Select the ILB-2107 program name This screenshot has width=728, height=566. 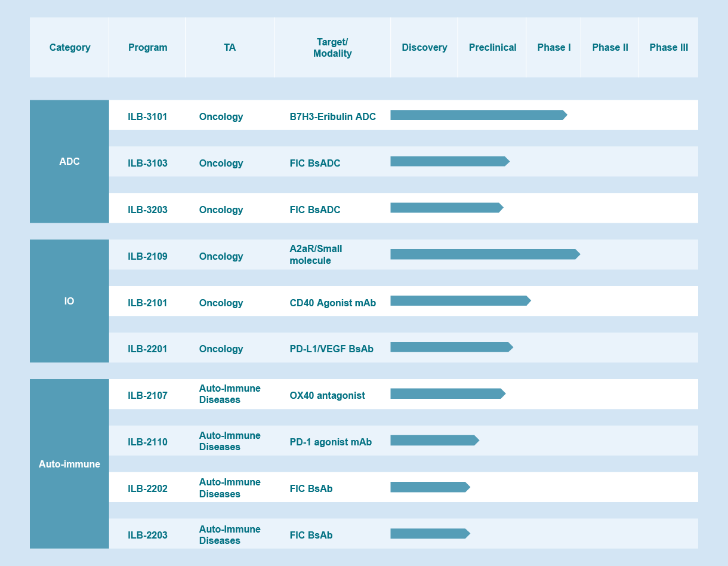pyautogui.click(x=147, y=395)
